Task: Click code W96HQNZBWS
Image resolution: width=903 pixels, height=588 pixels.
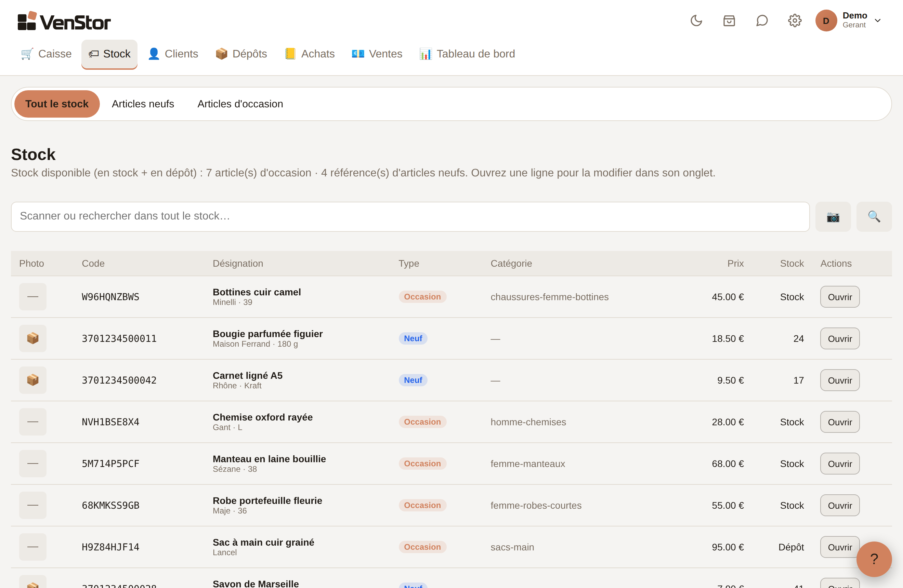Action: [x=110, y=297]
